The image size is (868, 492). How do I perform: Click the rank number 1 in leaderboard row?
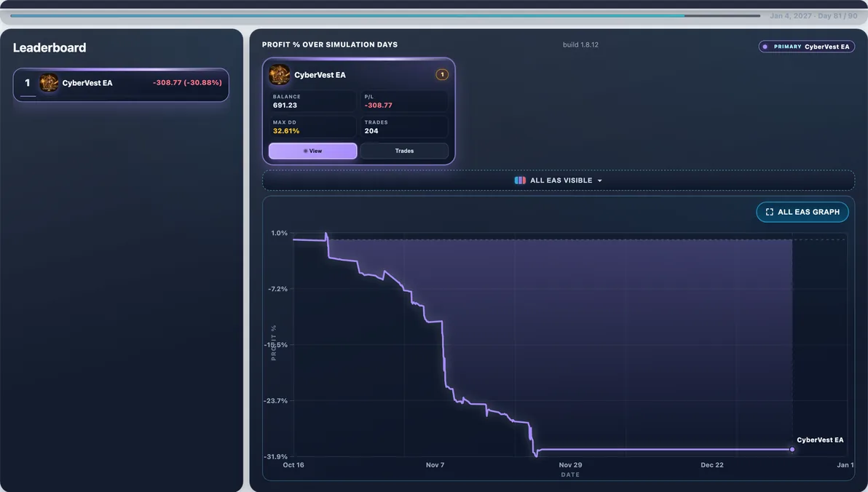coord(27,83)
